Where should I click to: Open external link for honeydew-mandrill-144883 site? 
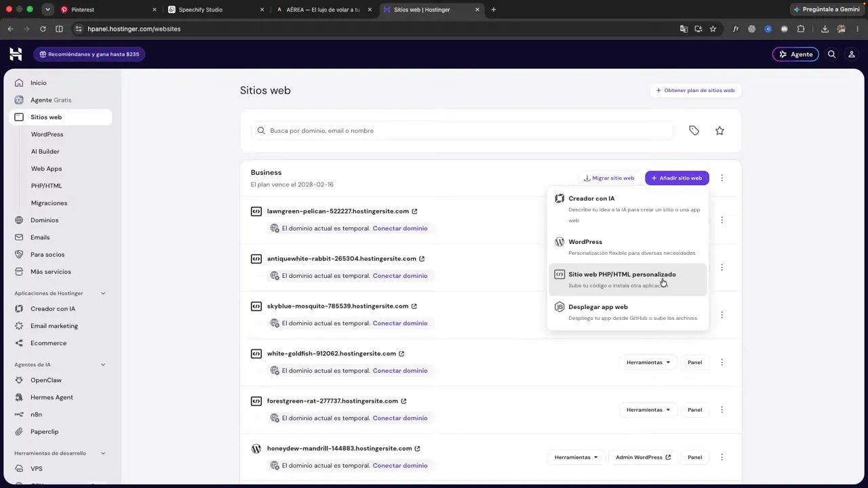click(417, 449)
